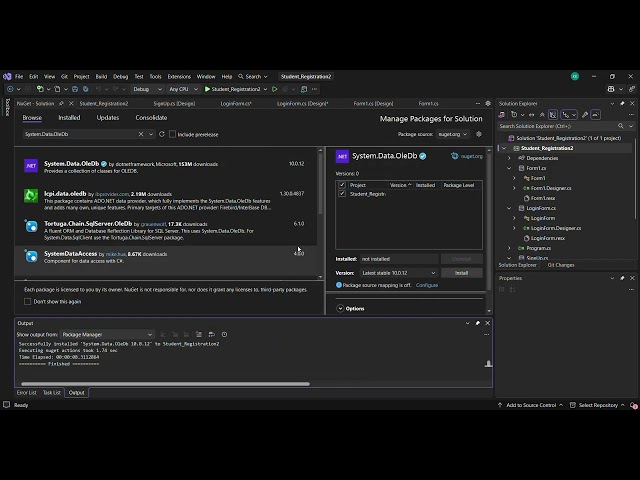Open the NuGet search history dropdown arrow
The image size is (640, 480).
151,134
